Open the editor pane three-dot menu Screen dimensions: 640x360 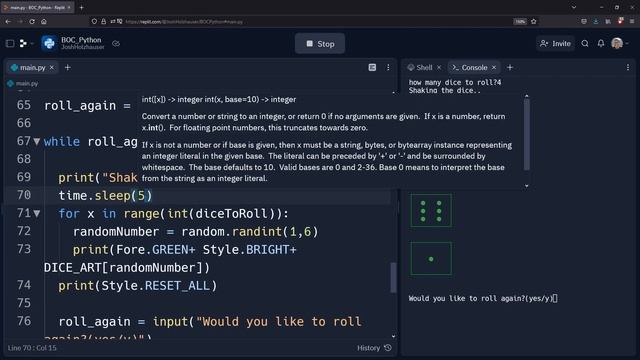[388, 67]
